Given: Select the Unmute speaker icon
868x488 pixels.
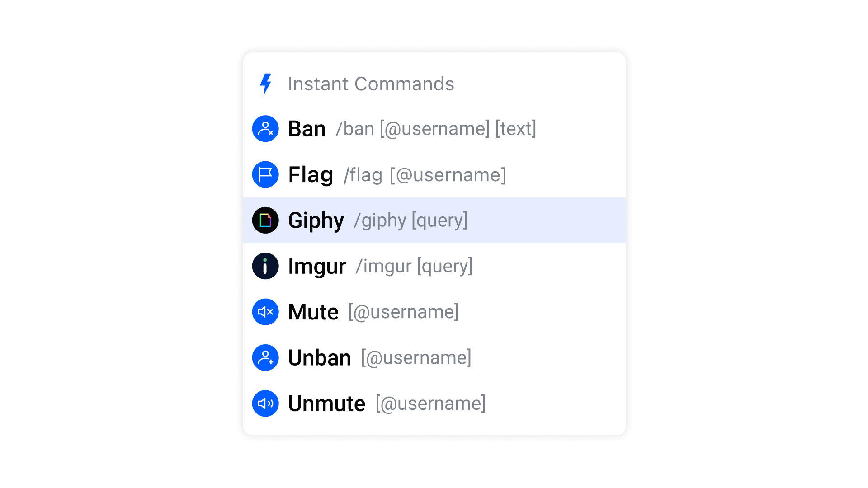Looking at the screenshot, I should tap(266, 404).
